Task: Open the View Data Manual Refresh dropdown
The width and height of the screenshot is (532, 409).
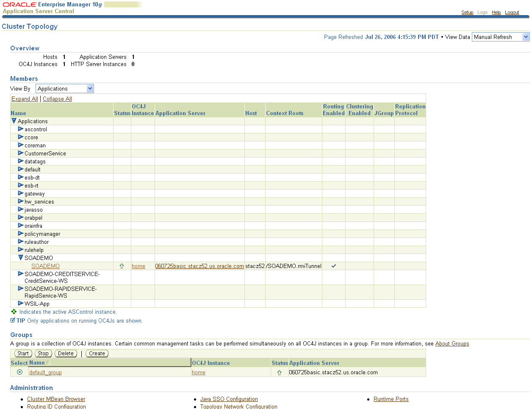Action: [x=501, y=37]
